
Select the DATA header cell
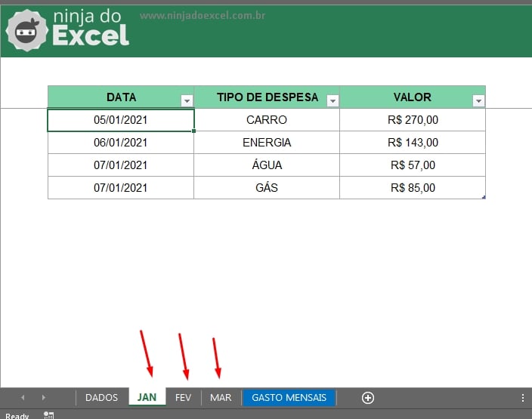pyautogui.click(x=121, y=97)
